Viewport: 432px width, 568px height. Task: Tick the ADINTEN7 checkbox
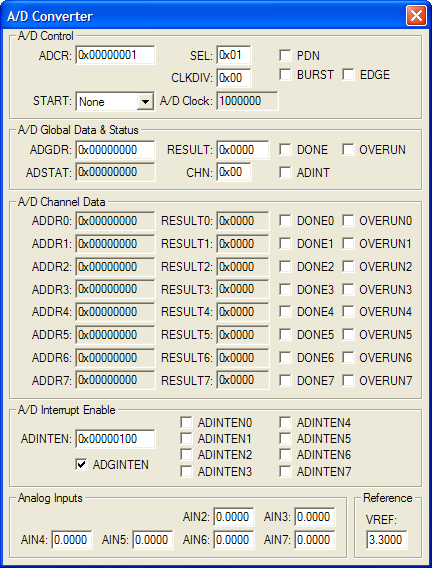285,471
